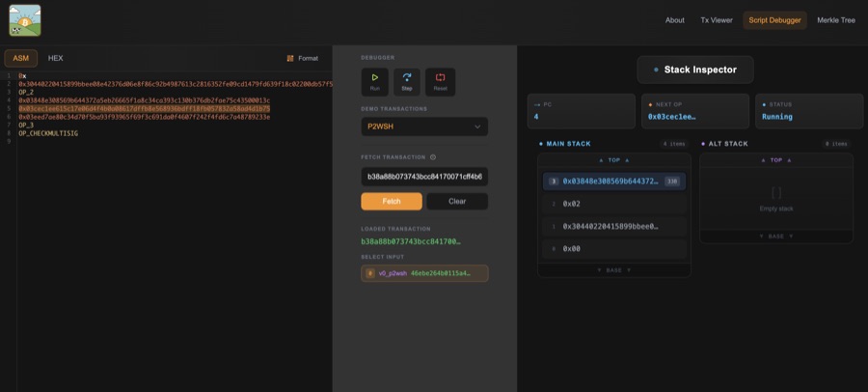Click code line OP_3

pos(26,126)
